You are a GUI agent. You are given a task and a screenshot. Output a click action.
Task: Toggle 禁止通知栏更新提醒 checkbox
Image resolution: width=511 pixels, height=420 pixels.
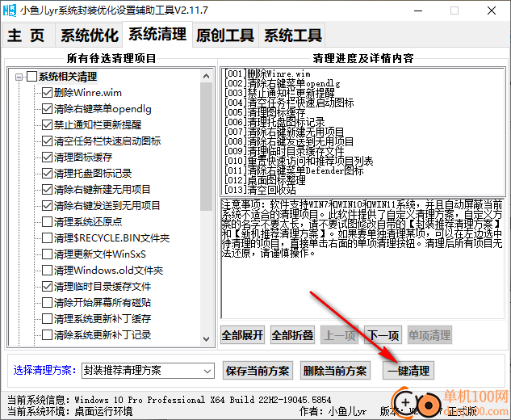point(48,125)
